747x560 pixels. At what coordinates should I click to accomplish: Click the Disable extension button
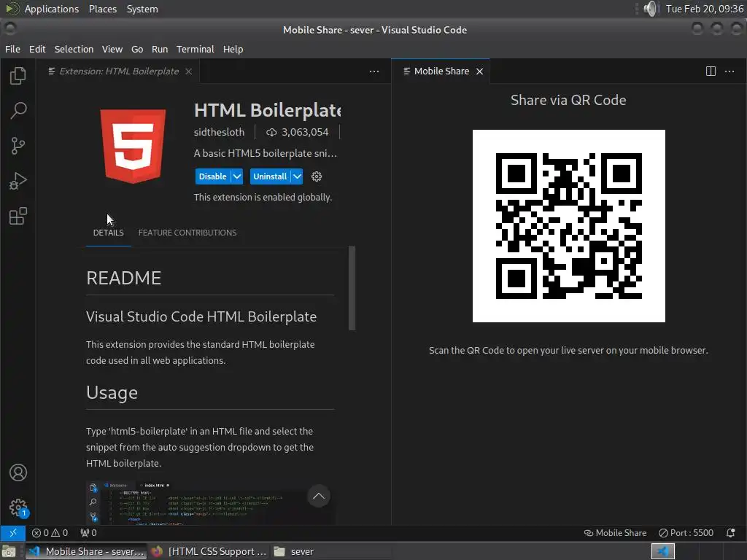pyautogui.click(x=212, y=176)
